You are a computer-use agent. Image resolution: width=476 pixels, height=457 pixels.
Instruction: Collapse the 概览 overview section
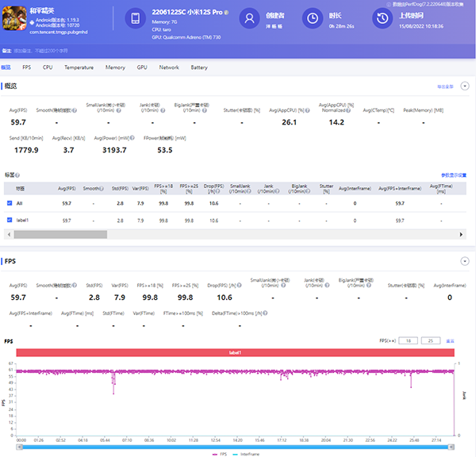pyautogui.click(x=466, y=86)
